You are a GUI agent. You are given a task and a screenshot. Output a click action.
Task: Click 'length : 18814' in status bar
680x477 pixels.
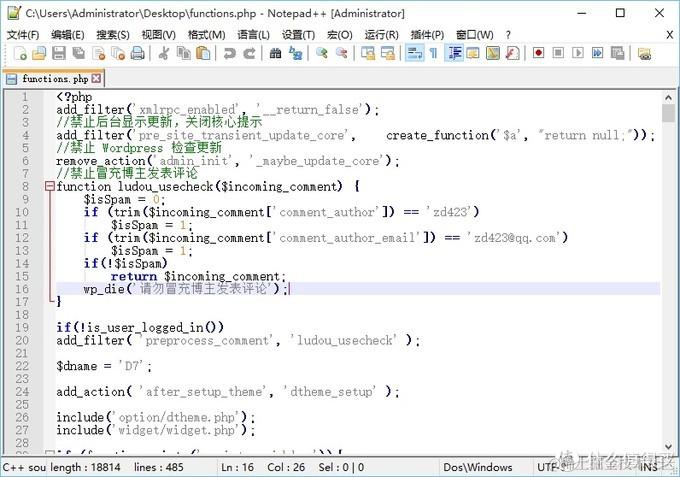click(x=85, y=467)
